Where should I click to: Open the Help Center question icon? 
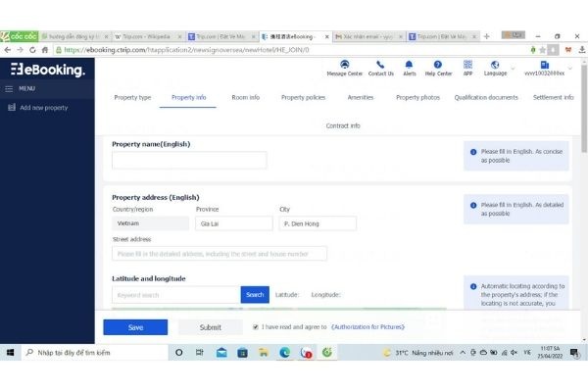(438, 65)
